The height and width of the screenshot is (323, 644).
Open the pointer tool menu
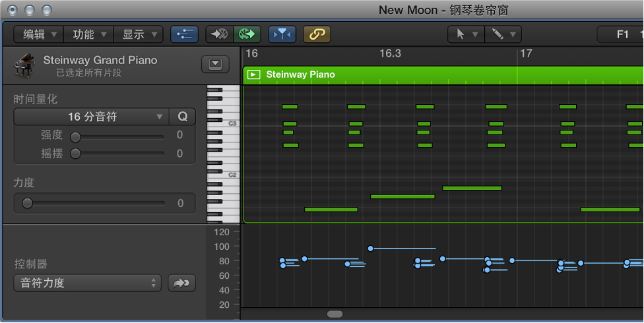[466, 34]
